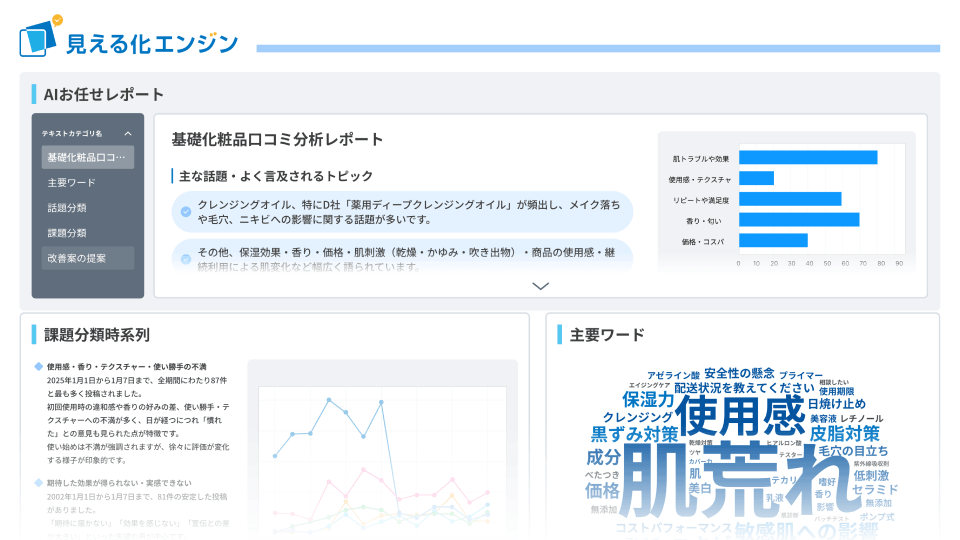Viewport: 960px width, 540px height.
Task: Click the リピートや満足度 chart bar
Action: 790,199
